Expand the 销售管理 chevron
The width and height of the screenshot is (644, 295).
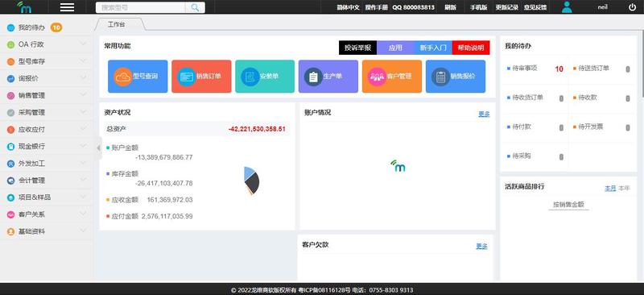tap(83, 94)
